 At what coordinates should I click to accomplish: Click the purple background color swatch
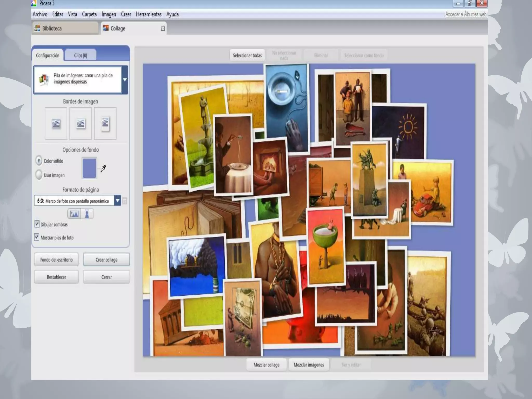[x=89, y=168]
